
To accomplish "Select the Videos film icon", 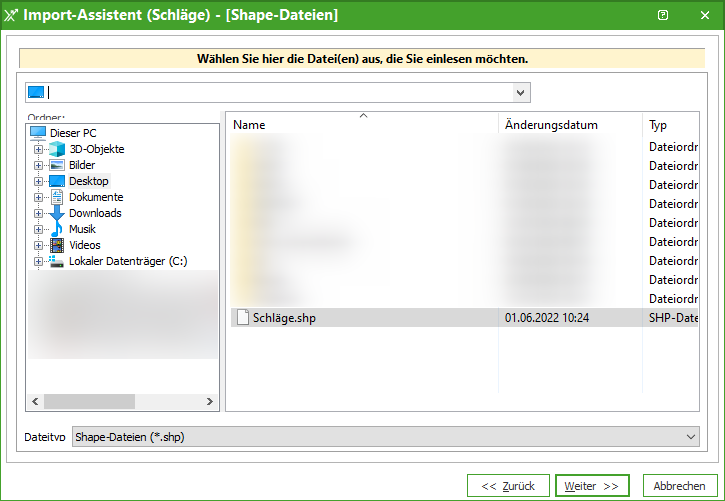I will (x=57, y=245).
